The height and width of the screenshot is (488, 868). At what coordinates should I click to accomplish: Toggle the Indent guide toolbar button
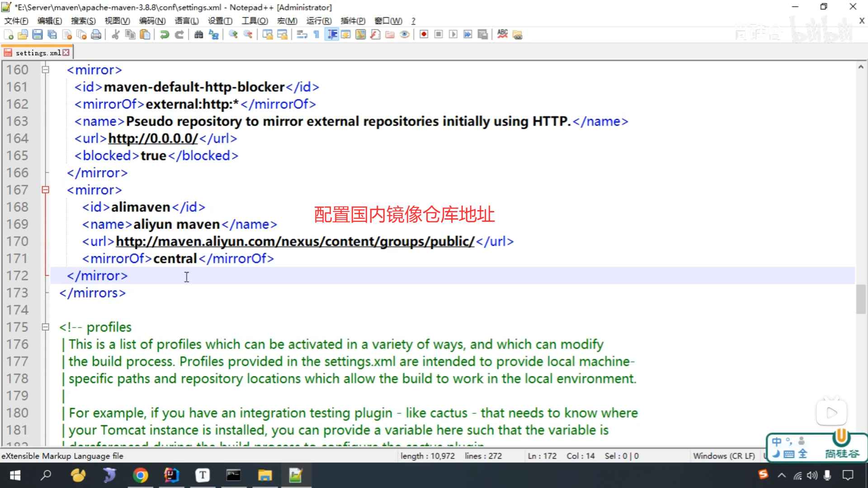[332, 35]
